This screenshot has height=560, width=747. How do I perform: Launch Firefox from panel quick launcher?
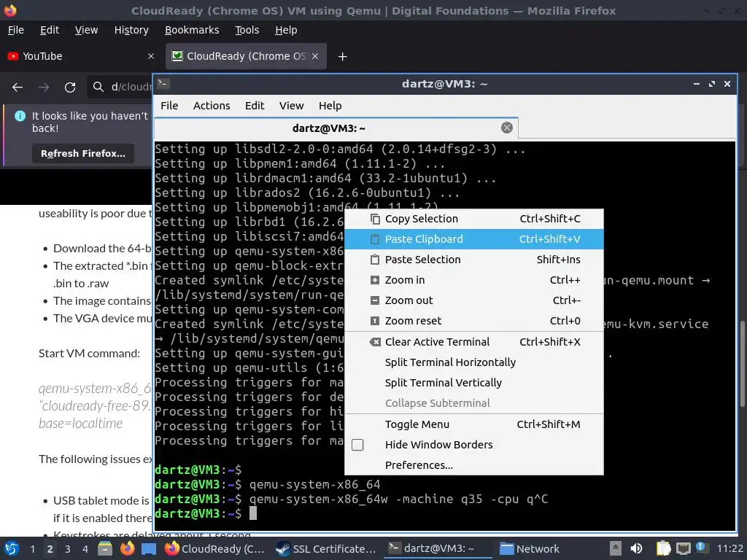click(x=127, y=548)
